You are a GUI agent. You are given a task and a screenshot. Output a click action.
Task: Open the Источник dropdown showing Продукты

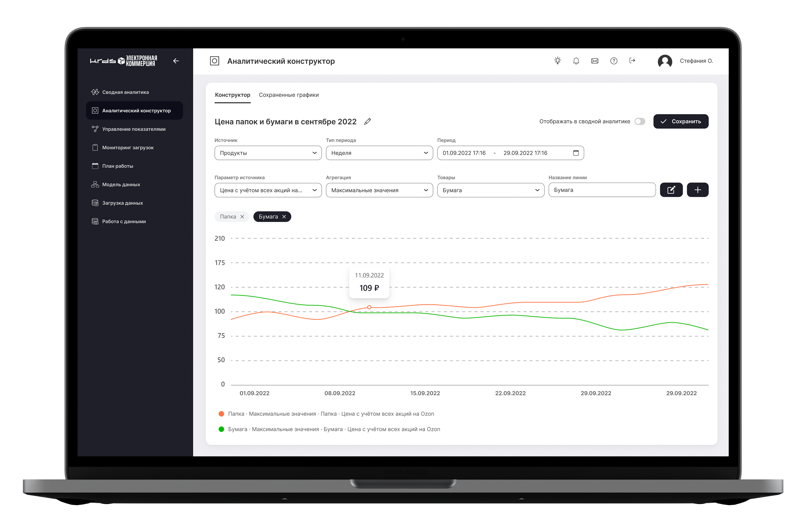point(268,153)
